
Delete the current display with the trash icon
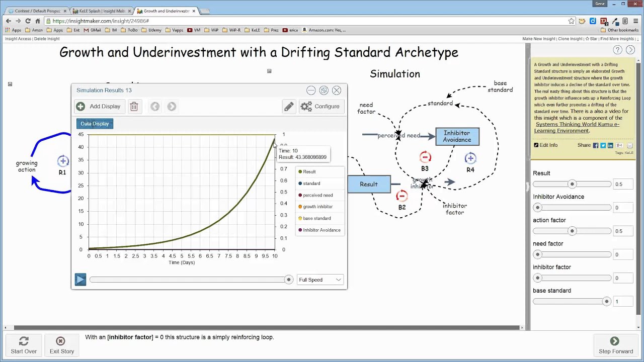[x=134, y=107]
